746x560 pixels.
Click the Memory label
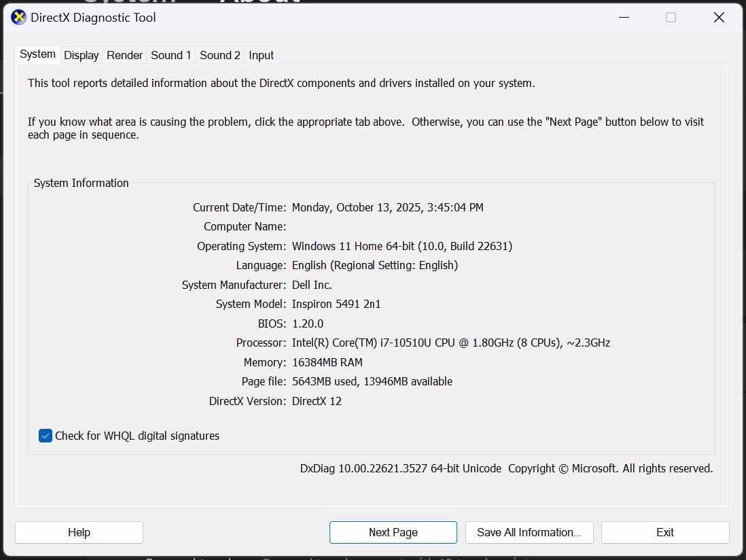point(265,362)
